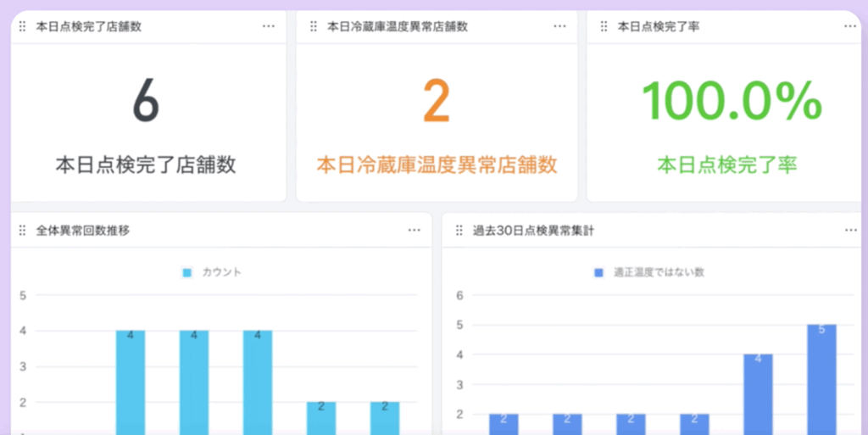Open the 過去30日点検異常集計 chart more-options menu
Viewport: 868px width, 435px height.
pos(850,230)
